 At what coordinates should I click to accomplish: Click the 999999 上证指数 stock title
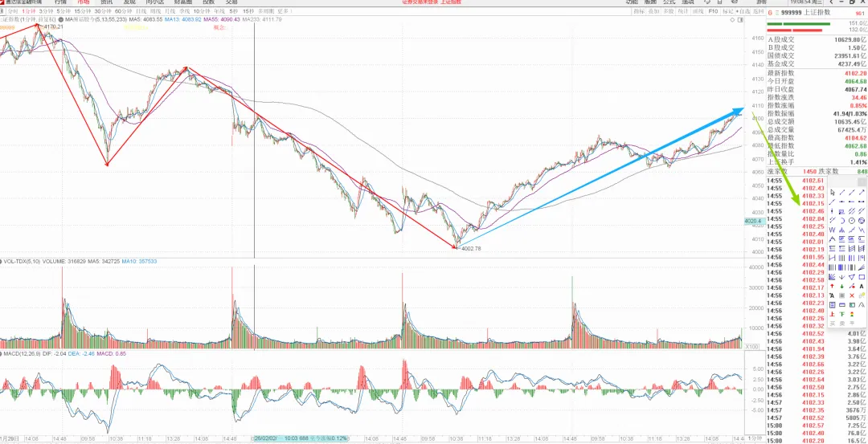(805, 12)
